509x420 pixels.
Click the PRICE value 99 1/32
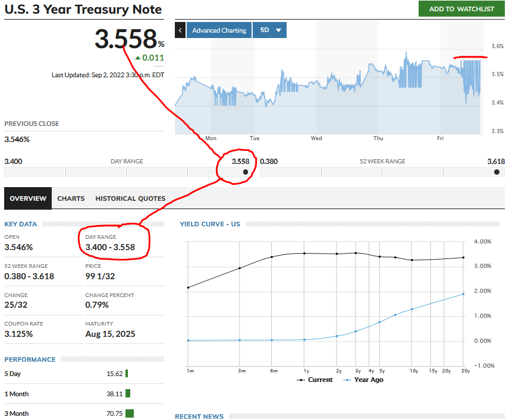100,276
